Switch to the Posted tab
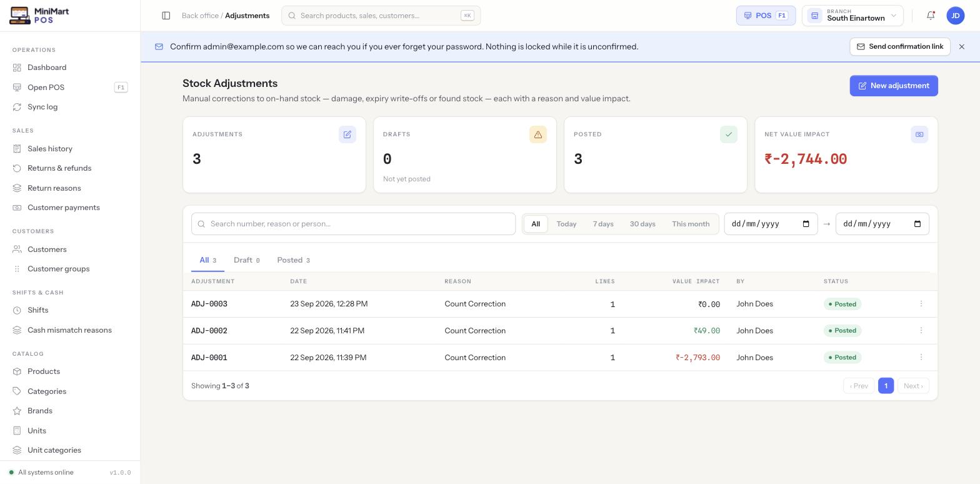 293,260
